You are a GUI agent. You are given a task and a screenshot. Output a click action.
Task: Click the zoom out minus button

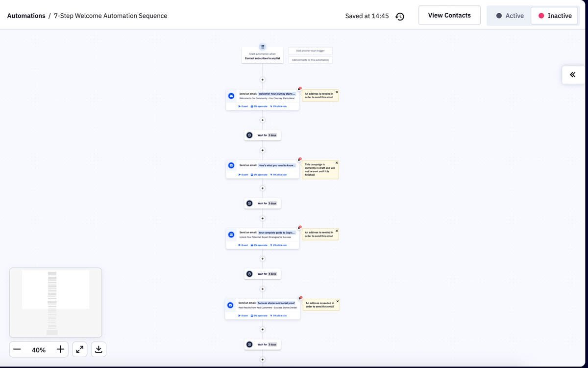(x=17, y=349)
